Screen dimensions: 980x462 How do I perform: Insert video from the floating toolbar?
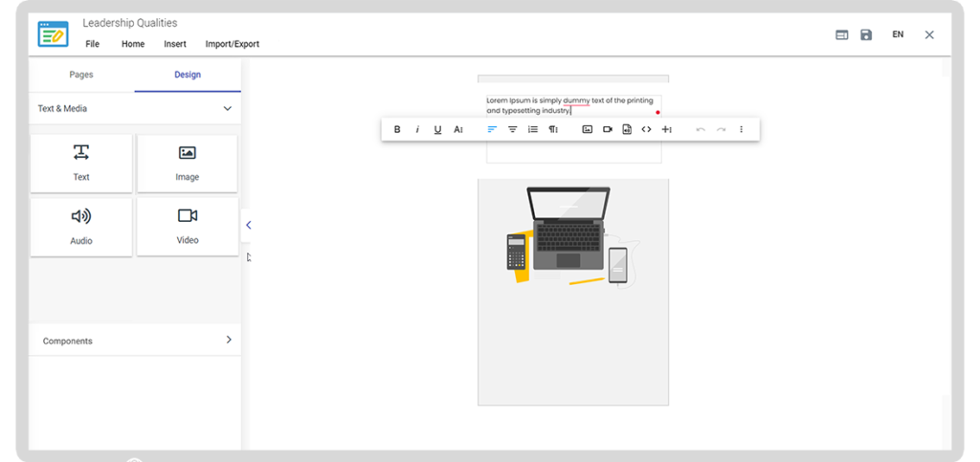tap(608, 130)
